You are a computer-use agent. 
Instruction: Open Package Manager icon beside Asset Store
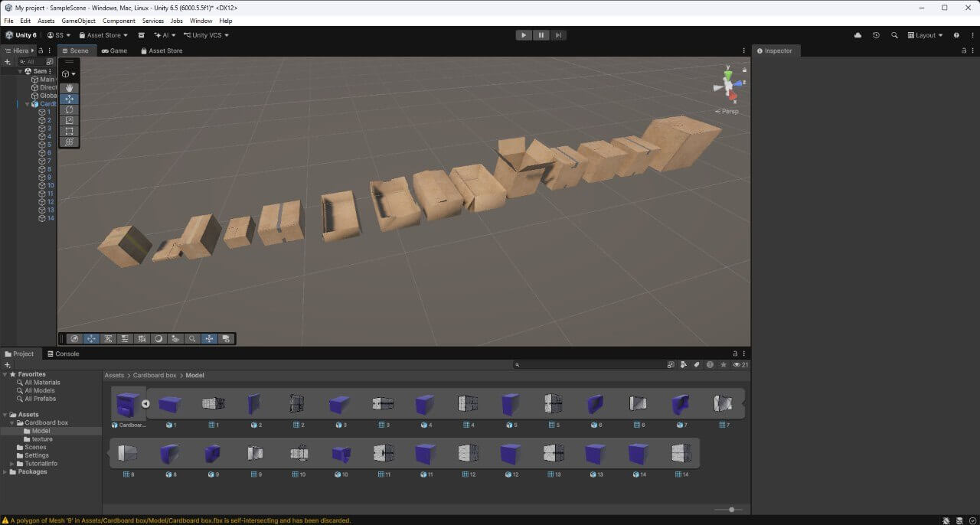tap(142, 35)
